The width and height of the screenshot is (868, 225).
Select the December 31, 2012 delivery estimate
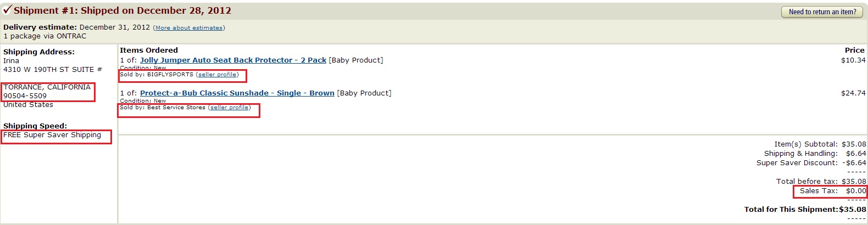(x=114, y=27)
